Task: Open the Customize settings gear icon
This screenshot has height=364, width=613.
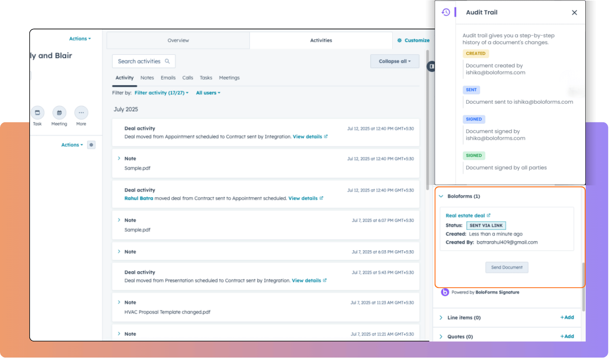Action: 399,40
